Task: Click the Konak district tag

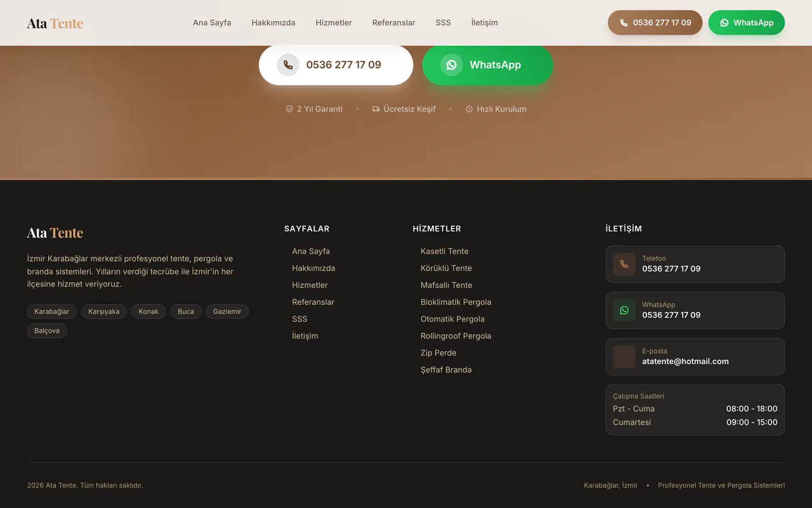Action: (x=149, y=311)
